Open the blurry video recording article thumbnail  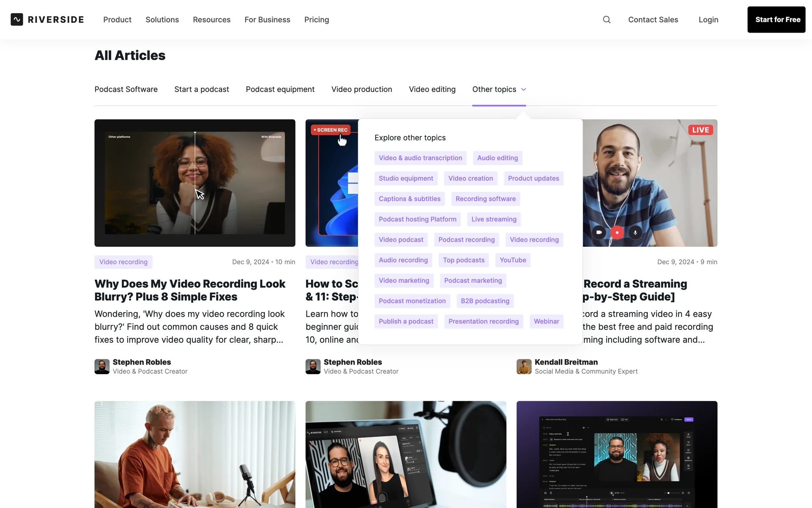(x=195, y=183)
